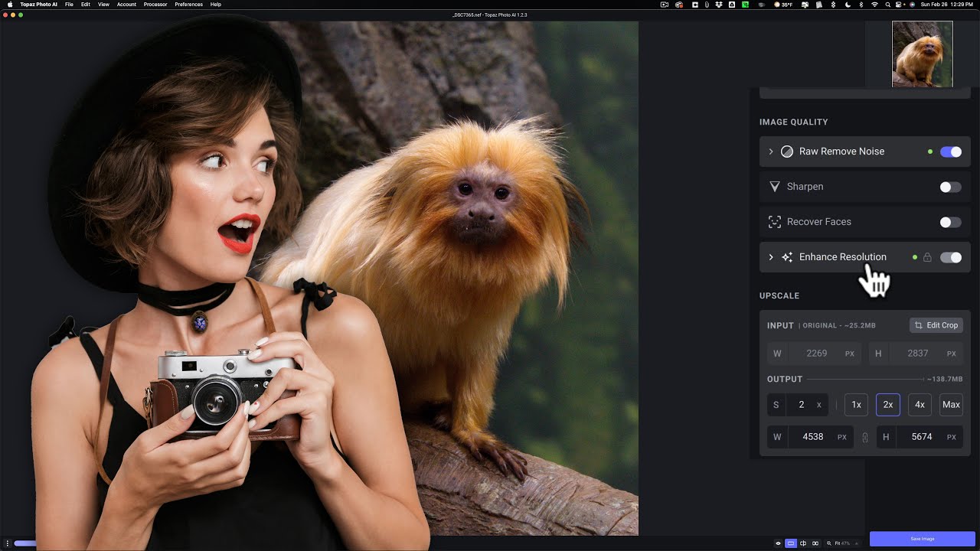Viewport: 980px width, 551px height.
Task: Click the lock icon on Enhance Resolution
Action: pyautogui.click(x=927, y=257)
